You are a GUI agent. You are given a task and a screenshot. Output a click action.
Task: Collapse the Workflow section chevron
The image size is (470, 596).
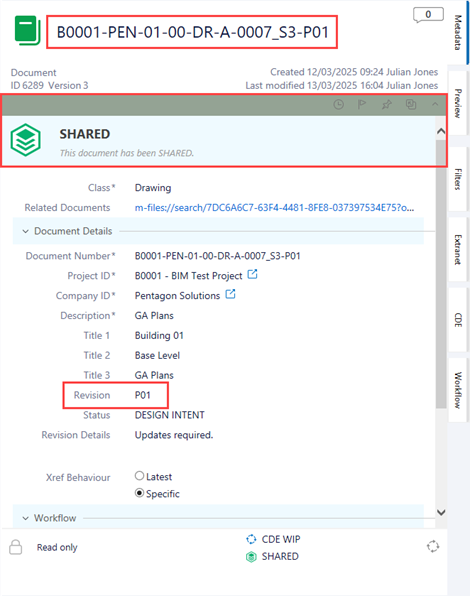point(25,518)
